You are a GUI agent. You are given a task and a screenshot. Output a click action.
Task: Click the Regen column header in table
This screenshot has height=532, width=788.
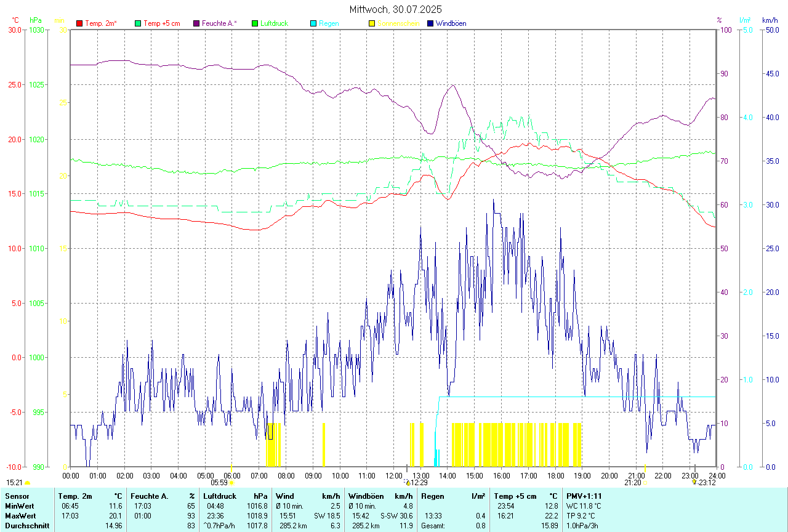[433, 496]
